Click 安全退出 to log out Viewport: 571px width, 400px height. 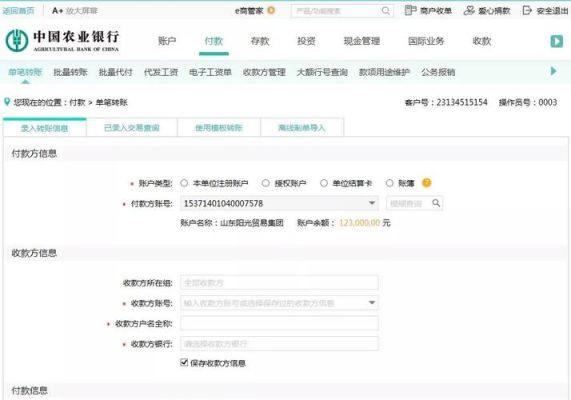click(x=545, y=11)
